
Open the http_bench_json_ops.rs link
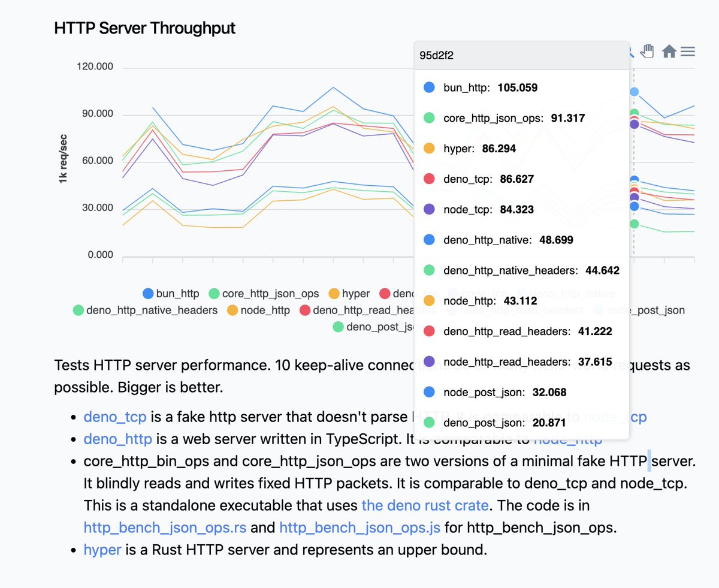coord(165,528)
